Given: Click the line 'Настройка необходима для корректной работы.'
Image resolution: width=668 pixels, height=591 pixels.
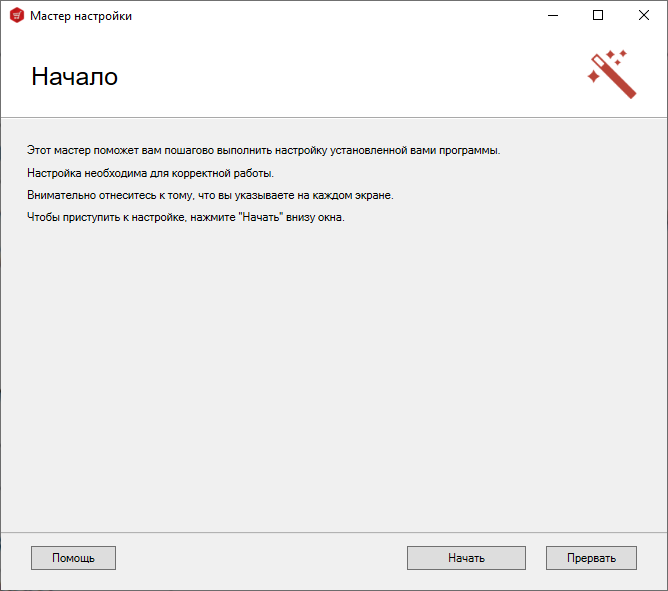Looking at the screenshot, I should point(150,173).
